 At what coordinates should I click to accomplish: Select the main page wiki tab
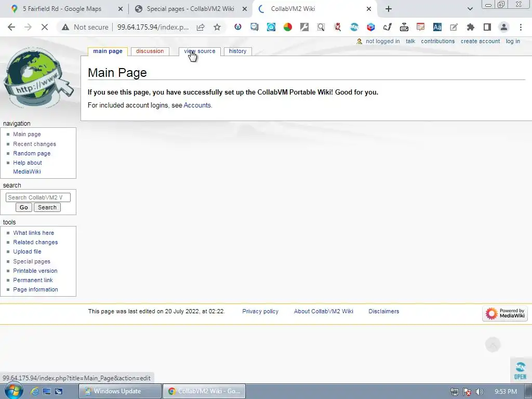(x=108, y=51)
